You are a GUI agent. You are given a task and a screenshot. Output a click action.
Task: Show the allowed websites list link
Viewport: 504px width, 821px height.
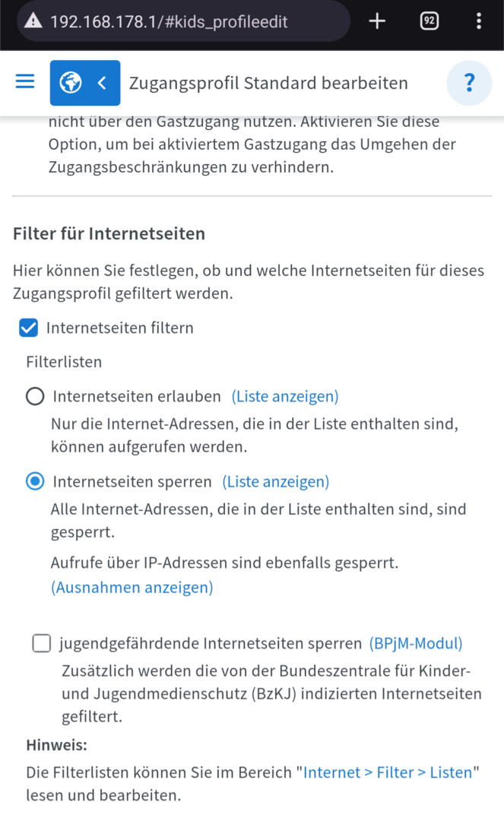[285, 396]
